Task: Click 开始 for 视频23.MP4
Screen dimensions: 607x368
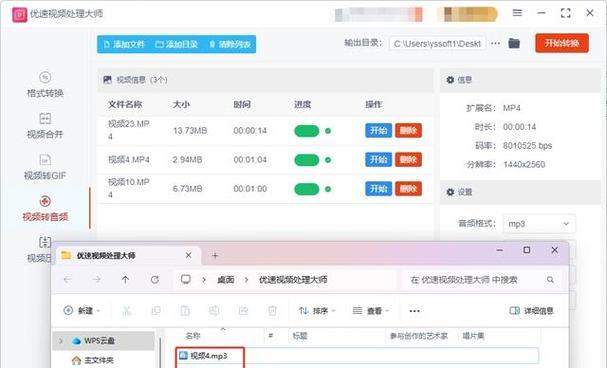Action: (x=379, y=131)
